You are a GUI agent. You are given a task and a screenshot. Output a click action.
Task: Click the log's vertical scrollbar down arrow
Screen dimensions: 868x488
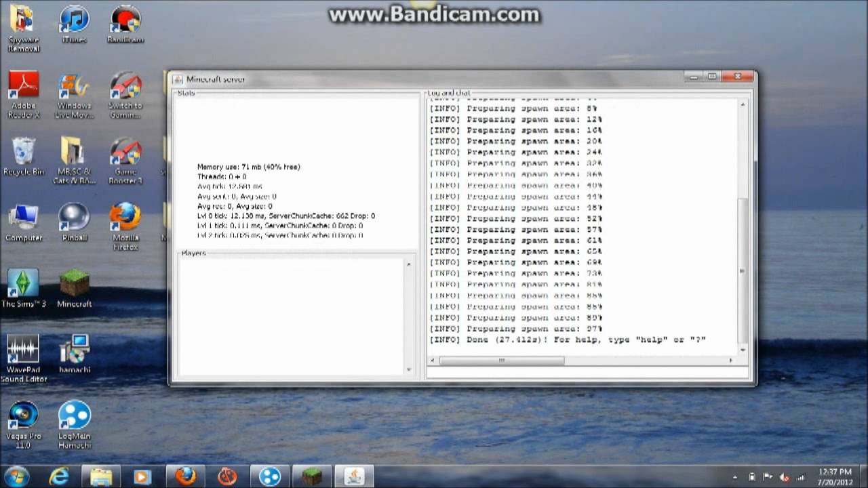pos(743,350)
